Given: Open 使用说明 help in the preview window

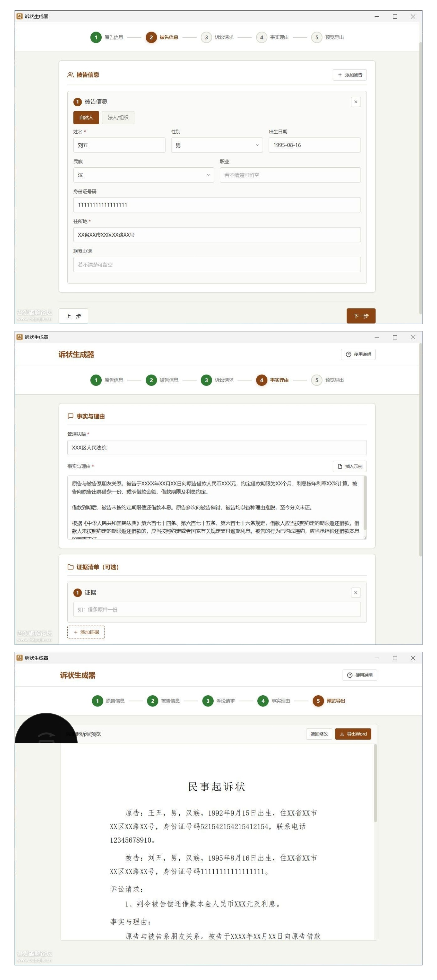Looking at the screenshot, I should coord(360,675).
